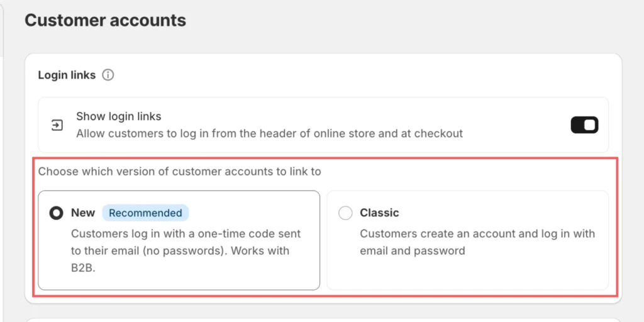
Task: Click the Customer accounts page heading
Action: pyautogui.click(x=105, y=20)
